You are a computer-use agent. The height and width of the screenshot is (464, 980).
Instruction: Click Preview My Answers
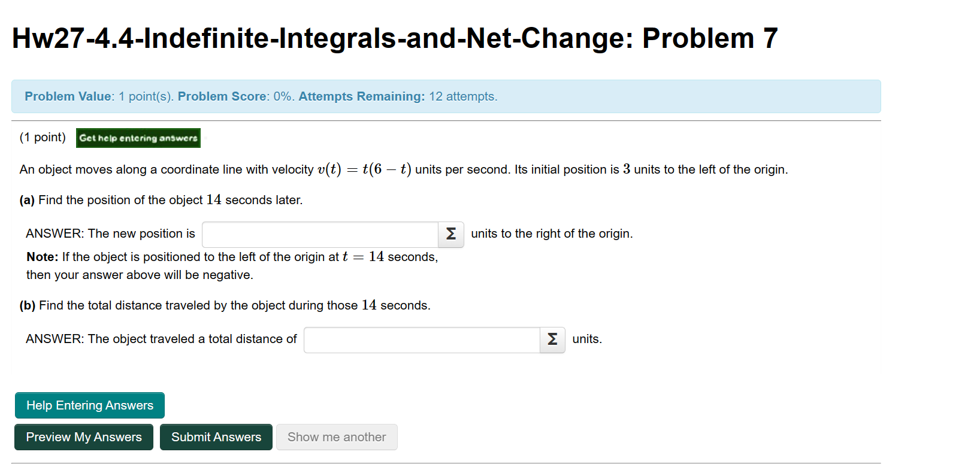click(x=83, y=437)
